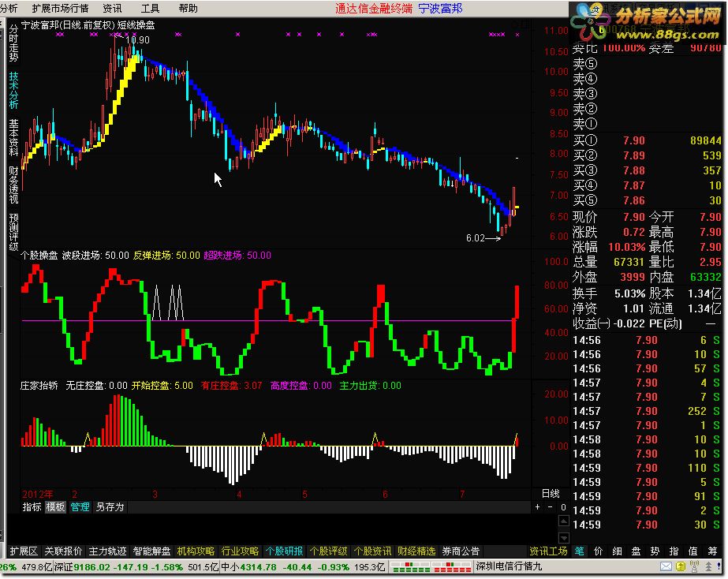
Task: Click the 日线 period label
Action: 551,494
